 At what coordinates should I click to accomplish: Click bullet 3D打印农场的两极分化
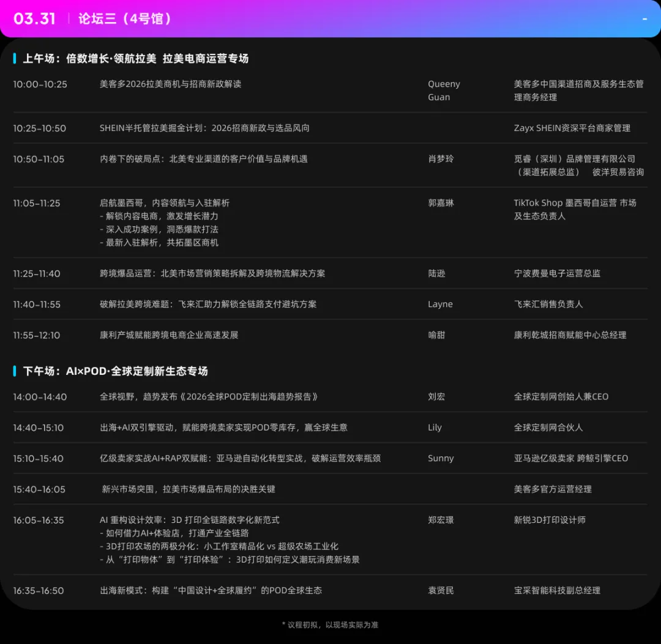219,547
